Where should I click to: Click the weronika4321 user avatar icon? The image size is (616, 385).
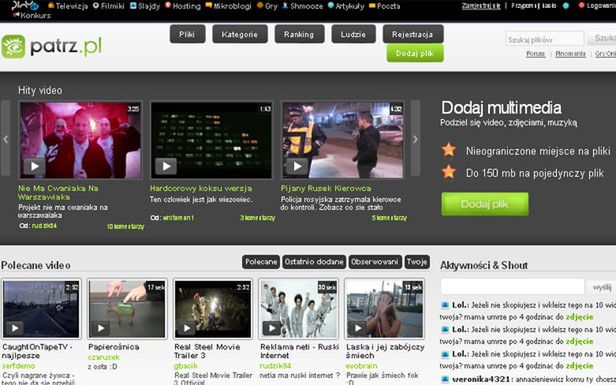(445, 379)
